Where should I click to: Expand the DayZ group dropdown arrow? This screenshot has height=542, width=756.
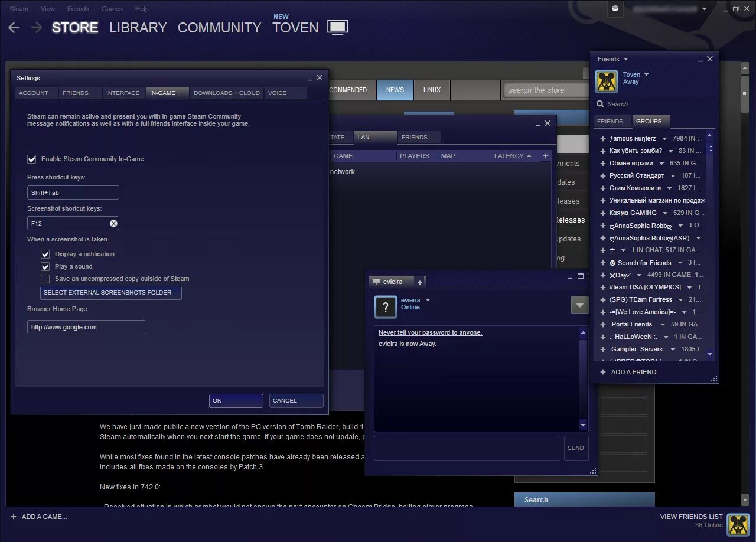pyautogui.click(x=639, y=275)
